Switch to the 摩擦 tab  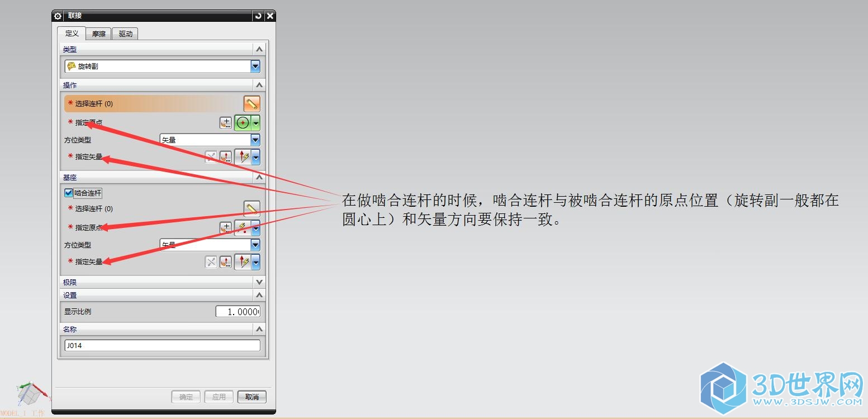[x=99, y=34]
